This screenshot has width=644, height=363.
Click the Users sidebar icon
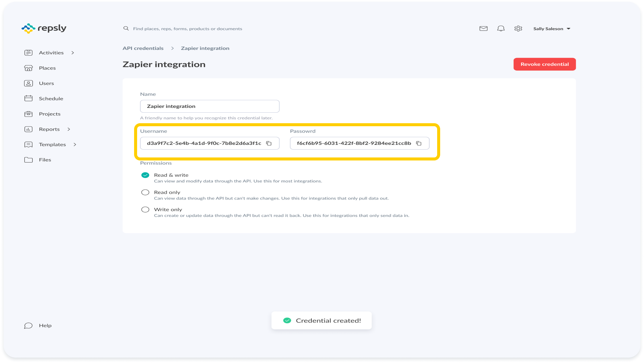29,83
